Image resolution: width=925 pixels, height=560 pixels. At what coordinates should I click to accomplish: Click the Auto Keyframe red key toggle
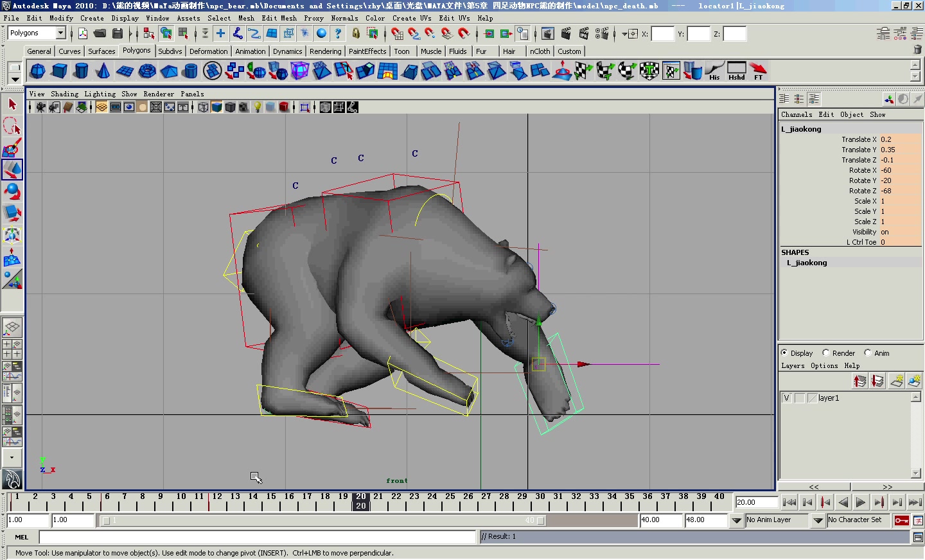click(x=901, y=520)
